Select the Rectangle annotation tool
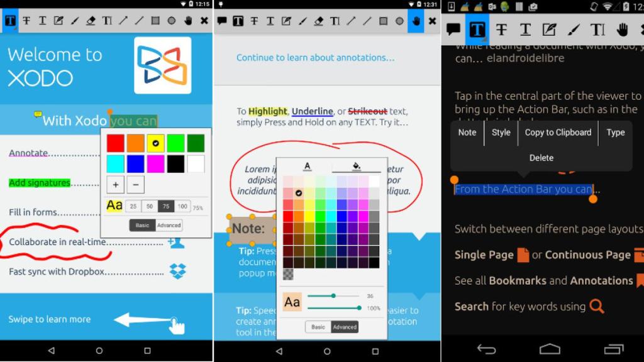Image resolution: width=644 pixels, height=362 pixels. pyautogui.click(x=383, y=21)
